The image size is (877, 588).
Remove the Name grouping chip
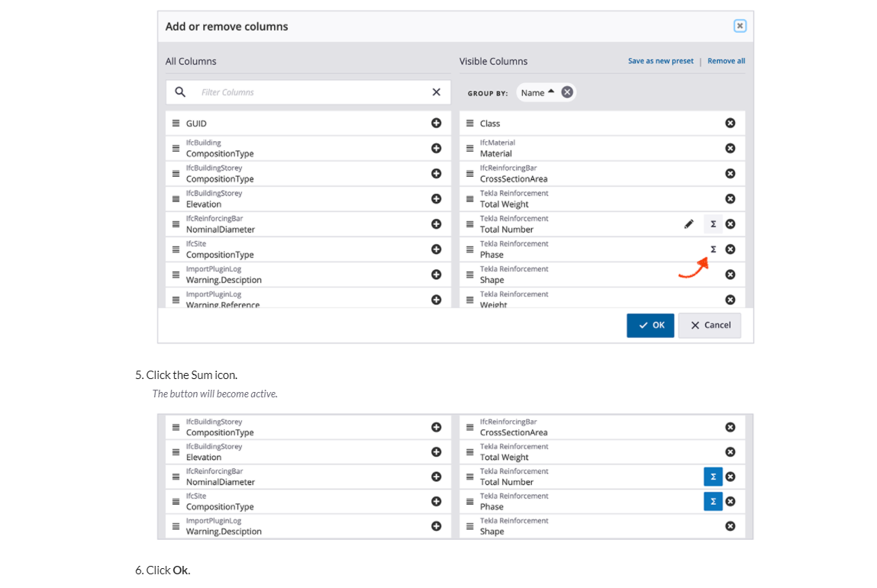click(566, 91)
